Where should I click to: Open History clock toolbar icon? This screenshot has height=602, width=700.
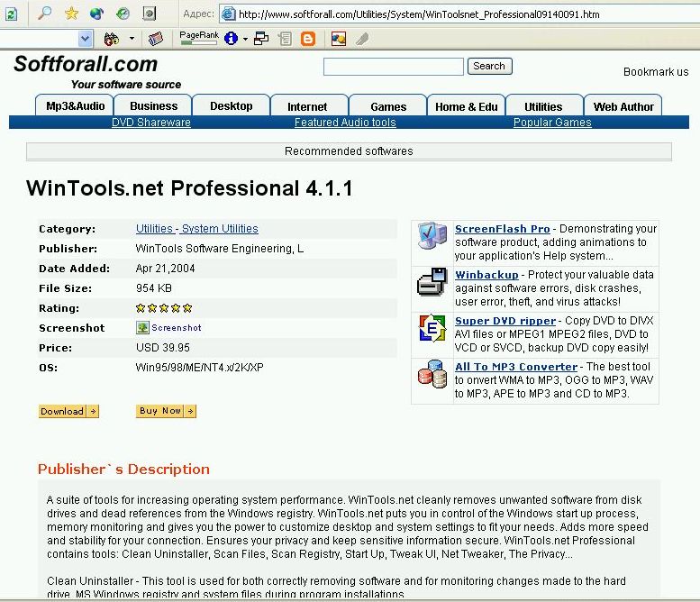123,14
